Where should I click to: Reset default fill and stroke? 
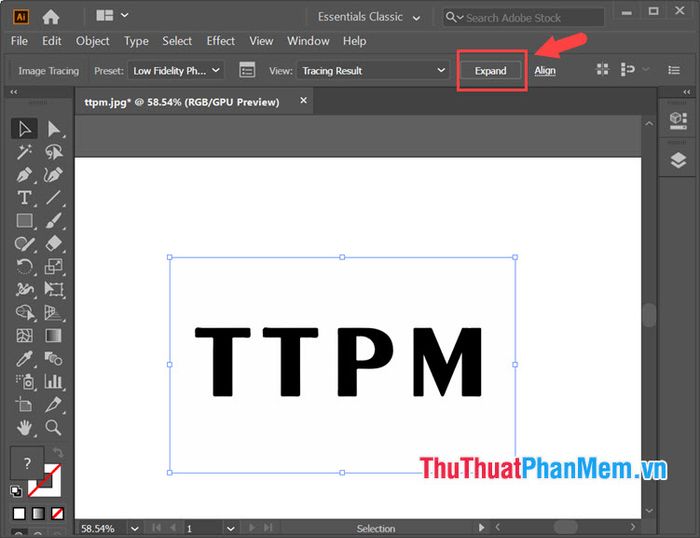point(16,491)
